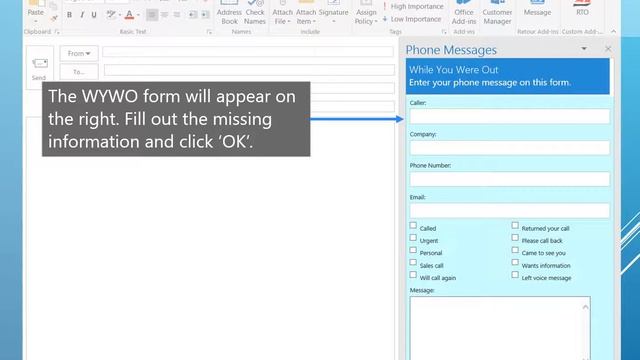Screen dimensions: 640x360
Task: Click into the From address field
Action: 248,52
